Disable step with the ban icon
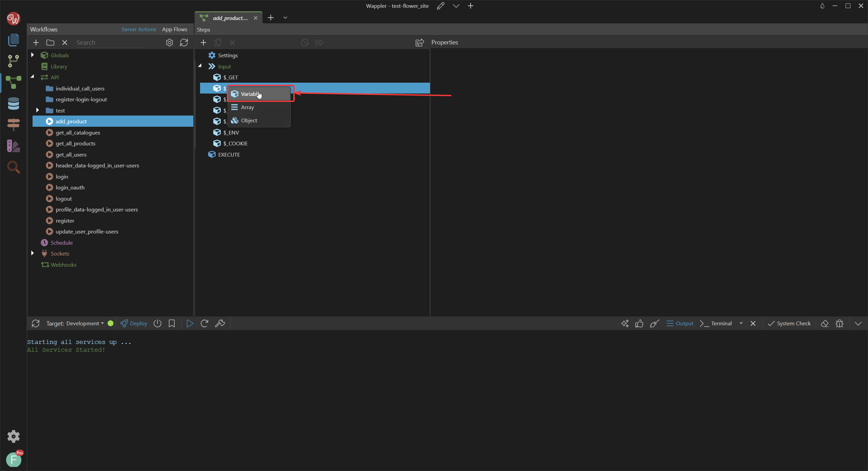 pyautogui.click(x=305, y=42)
